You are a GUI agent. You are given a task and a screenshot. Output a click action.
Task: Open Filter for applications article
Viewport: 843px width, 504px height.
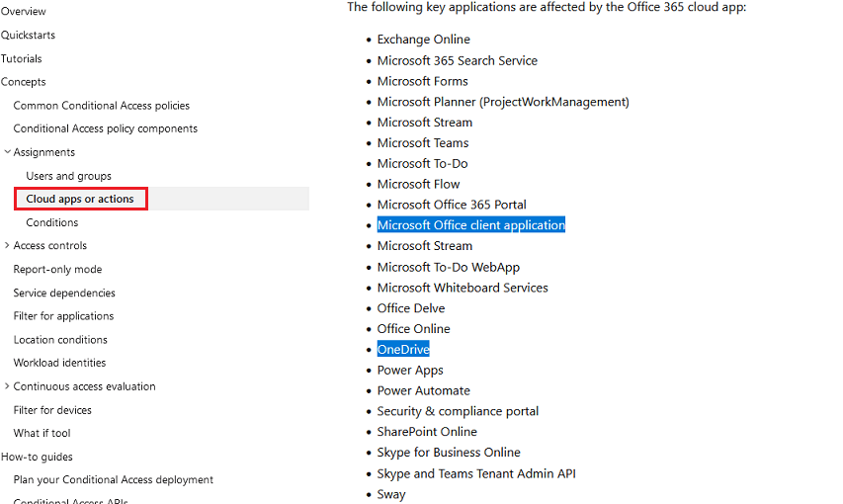[63, 315]
